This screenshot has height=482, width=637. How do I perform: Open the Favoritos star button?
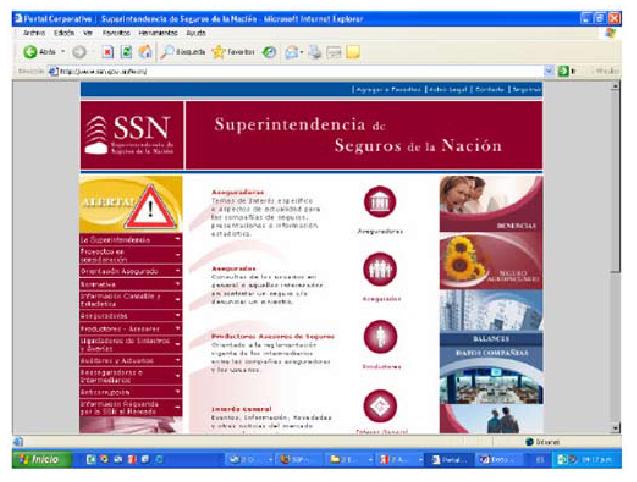pyautogui.click(x=233, y=52)
